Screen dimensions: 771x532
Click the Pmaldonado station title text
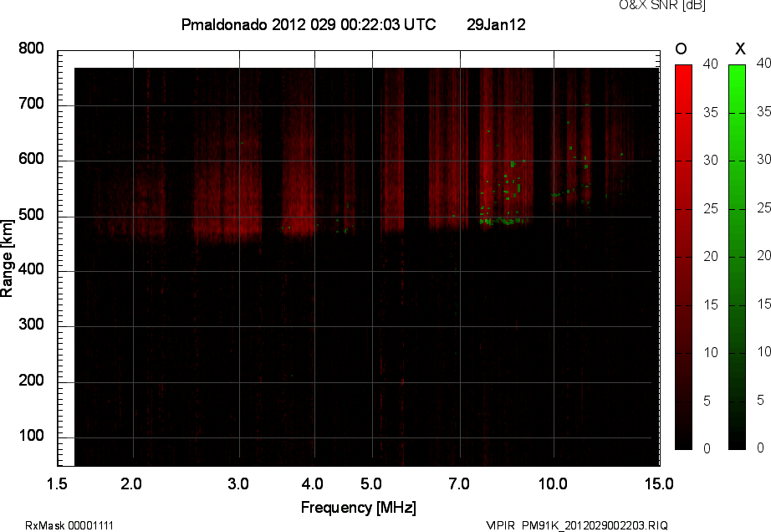(308, 25)
